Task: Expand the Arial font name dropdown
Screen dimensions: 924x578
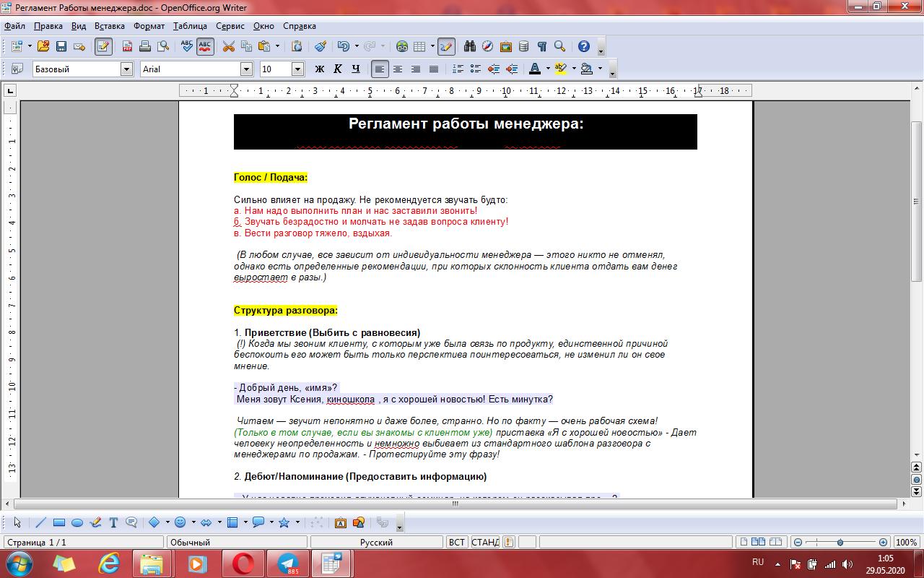Action: point(247,69)
